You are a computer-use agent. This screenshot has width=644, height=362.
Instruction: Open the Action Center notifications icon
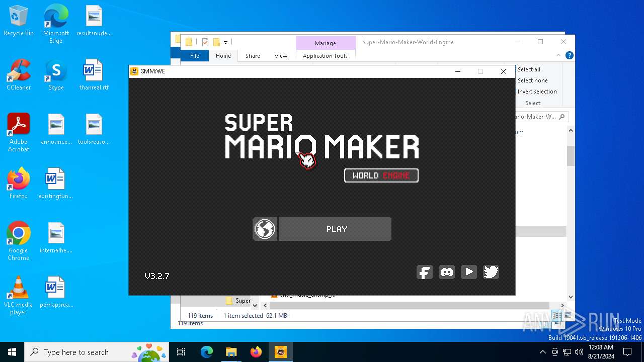pos(627,352)
